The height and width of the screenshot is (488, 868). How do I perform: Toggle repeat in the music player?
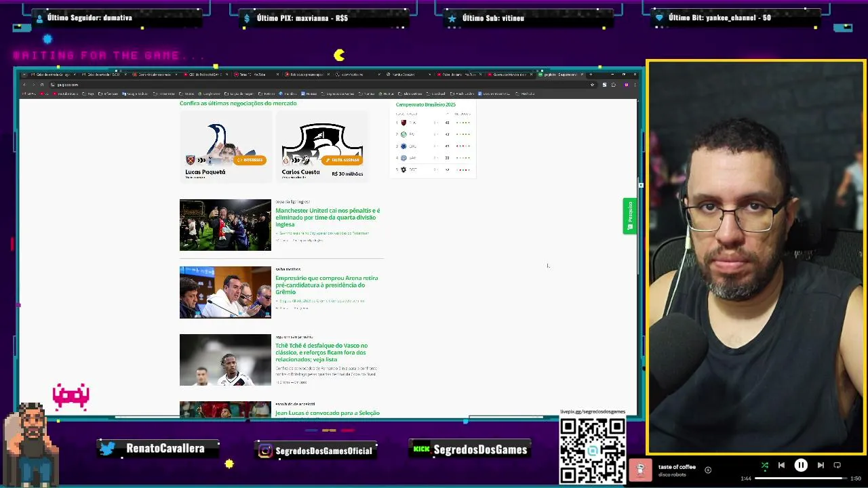pyautogui.click(x=837, y=465)
